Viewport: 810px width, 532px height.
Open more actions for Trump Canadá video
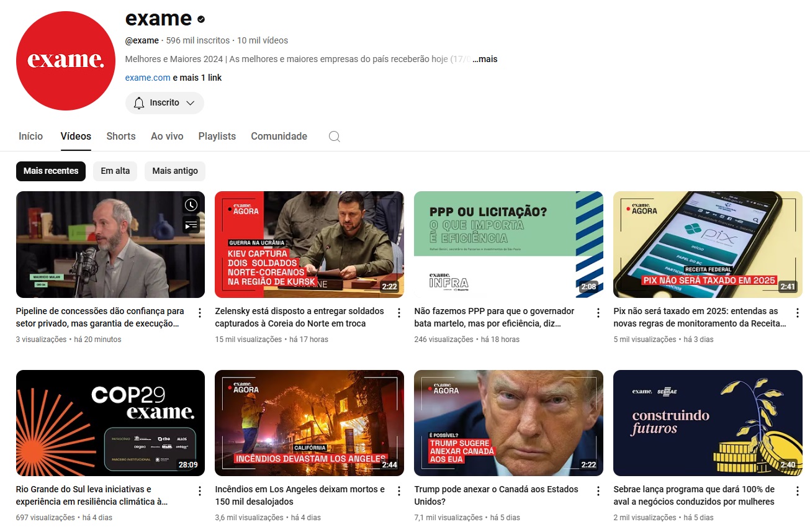598,491
